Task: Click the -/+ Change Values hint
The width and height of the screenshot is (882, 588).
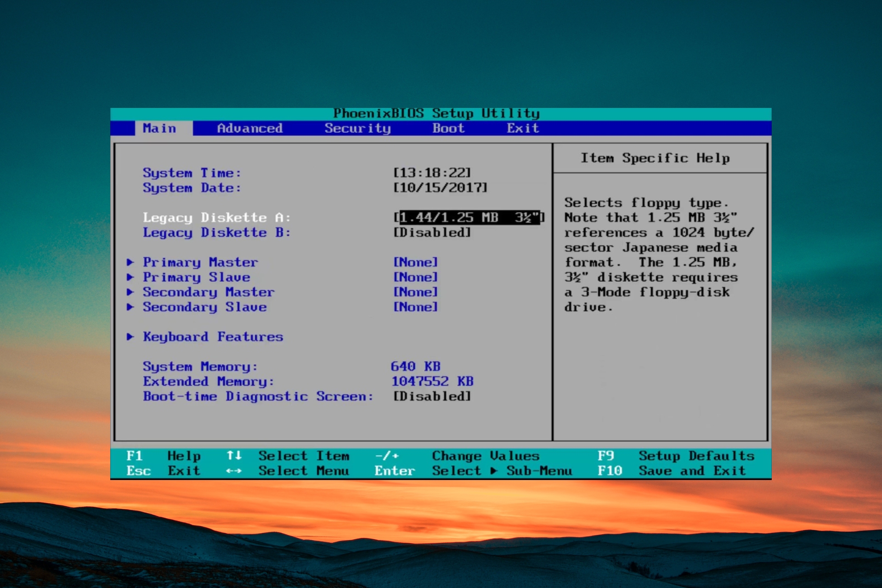Action: click(x=457, y=456)
